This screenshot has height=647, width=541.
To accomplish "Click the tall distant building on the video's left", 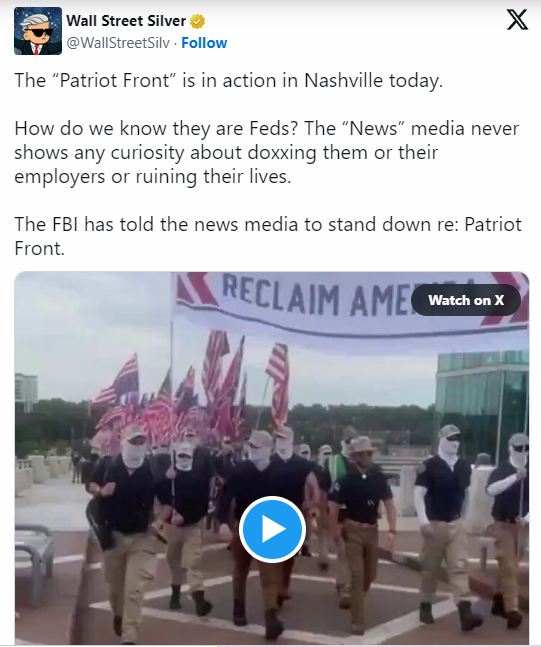I will tap(26, 392).
